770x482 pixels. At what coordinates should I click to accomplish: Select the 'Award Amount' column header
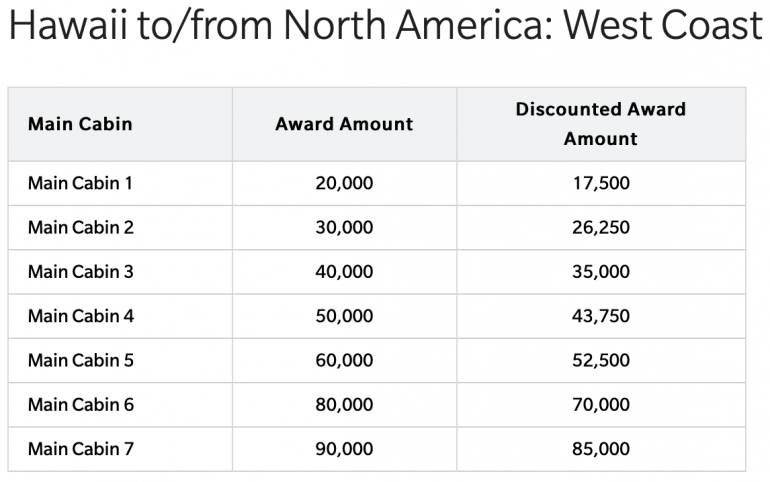click(x=344, y=125)
